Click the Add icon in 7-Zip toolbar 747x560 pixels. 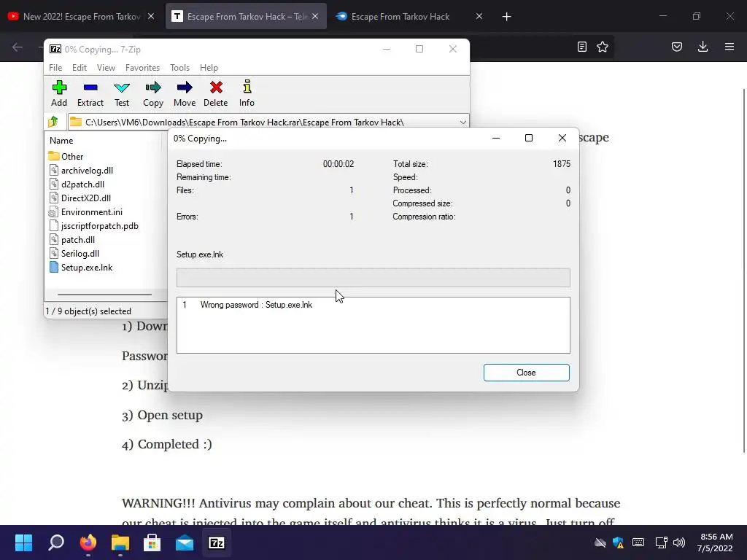tap(59, 93)
